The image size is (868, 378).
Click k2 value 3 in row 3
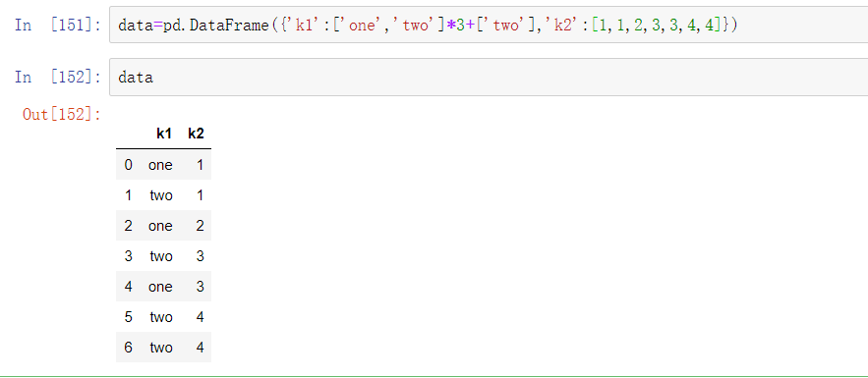pos(201,256)
